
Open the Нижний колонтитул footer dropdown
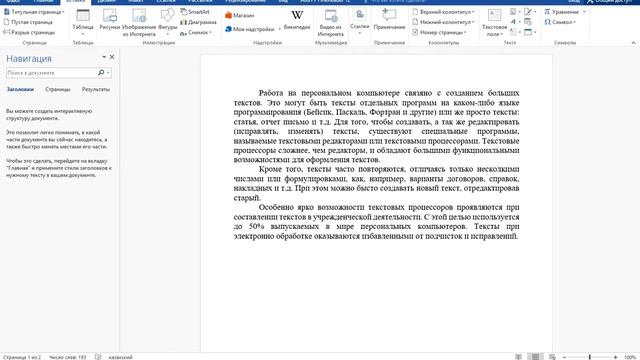pos(443,22)
